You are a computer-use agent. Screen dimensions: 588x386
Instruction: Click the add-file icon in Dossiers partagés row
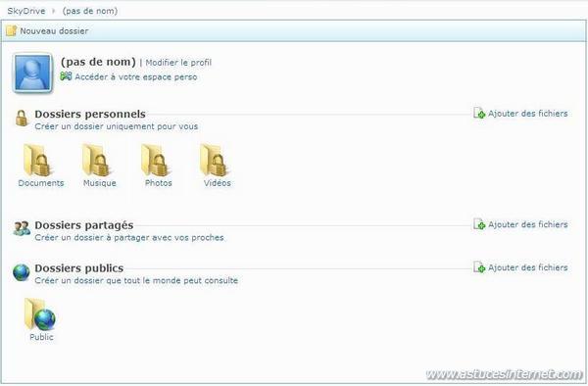click(x=479, y=224)
